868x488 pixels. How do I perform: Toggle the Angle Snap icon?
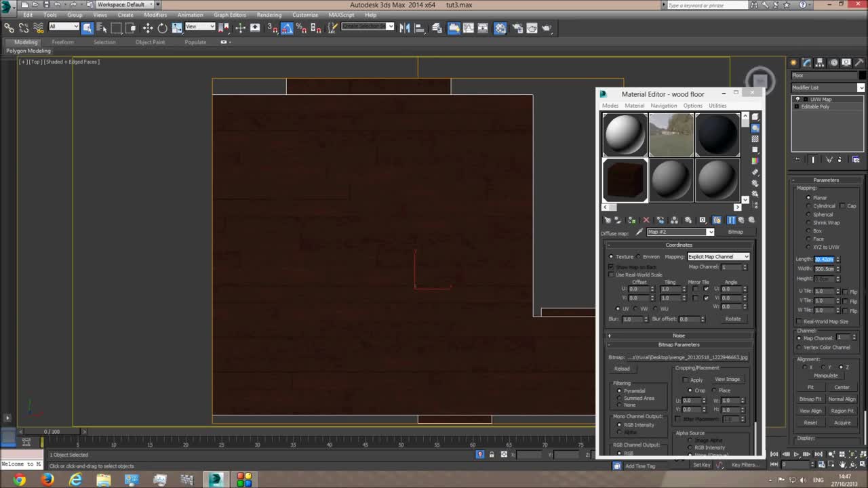[x=286, y=28]
